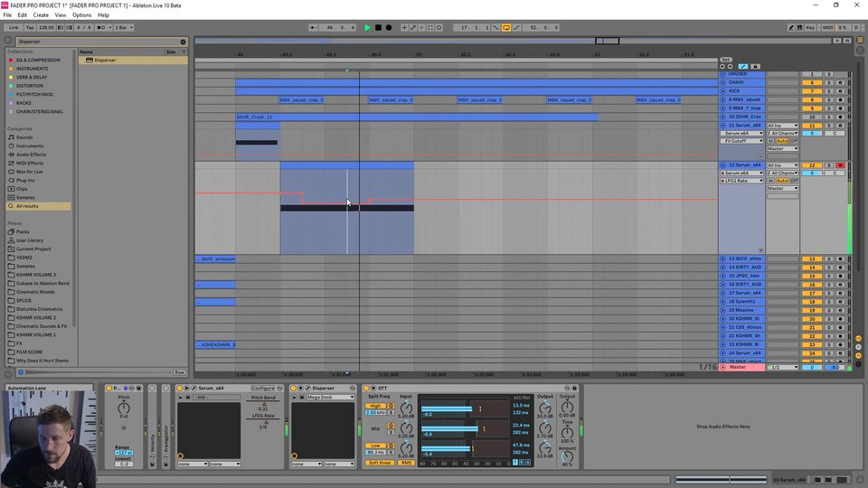Toggle Follow playback button
The height and width of the screenshot is (488, 868).
click(x=313, y=27)
